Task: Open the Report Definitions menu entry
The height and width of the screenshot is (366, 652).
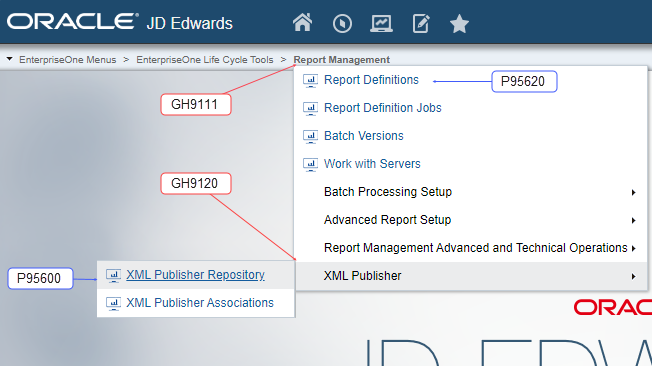Action: pyautogui.click(x=371, y=79)
